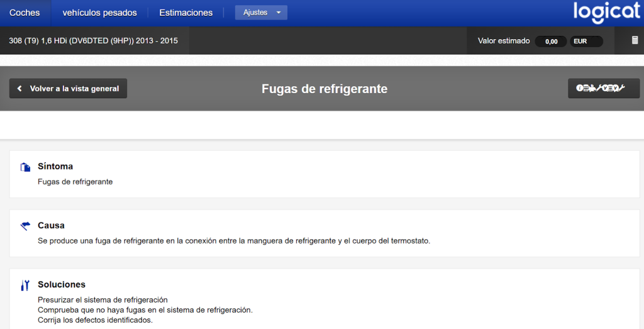Click the Síntoma section icon
The height and width of the screenshot is (329, 644).
point(25,167)
